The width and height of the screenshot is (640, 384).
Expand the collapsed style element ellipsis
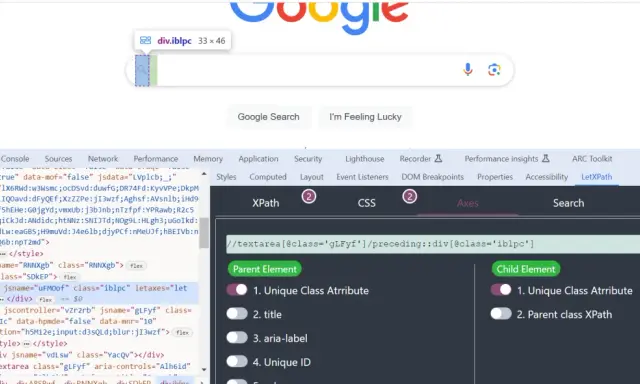pos(2,254)
